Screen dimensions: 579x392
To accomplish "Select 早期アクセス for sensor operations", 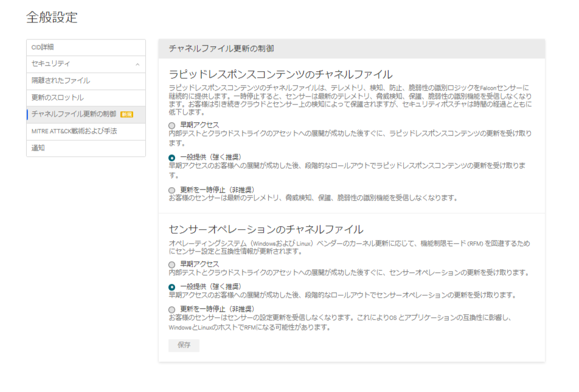I will coord(172,264).
